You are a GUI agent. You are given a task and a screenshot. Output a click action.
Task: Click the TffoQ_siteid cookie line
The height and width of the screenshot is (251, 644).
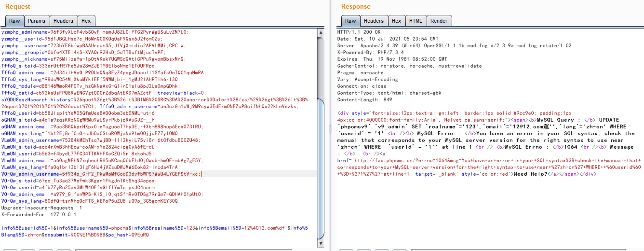coord(79,66)
